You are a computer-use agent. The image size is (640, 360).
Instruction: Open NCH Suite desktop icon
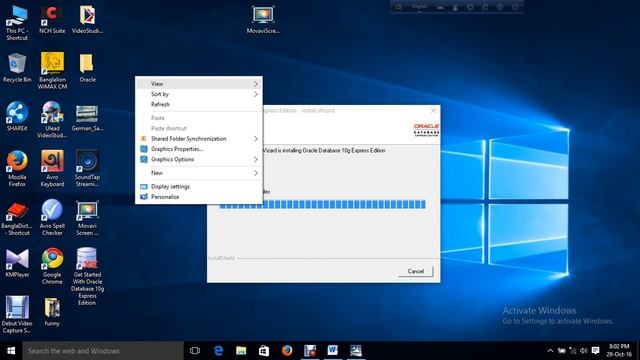(x=52, y=20)
